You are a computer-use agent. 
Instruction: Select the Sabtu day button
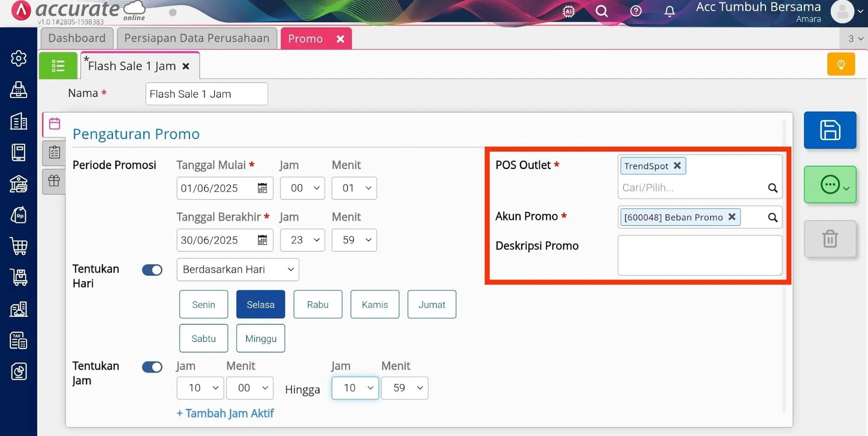pyautogui.click(x=204, y=338)
